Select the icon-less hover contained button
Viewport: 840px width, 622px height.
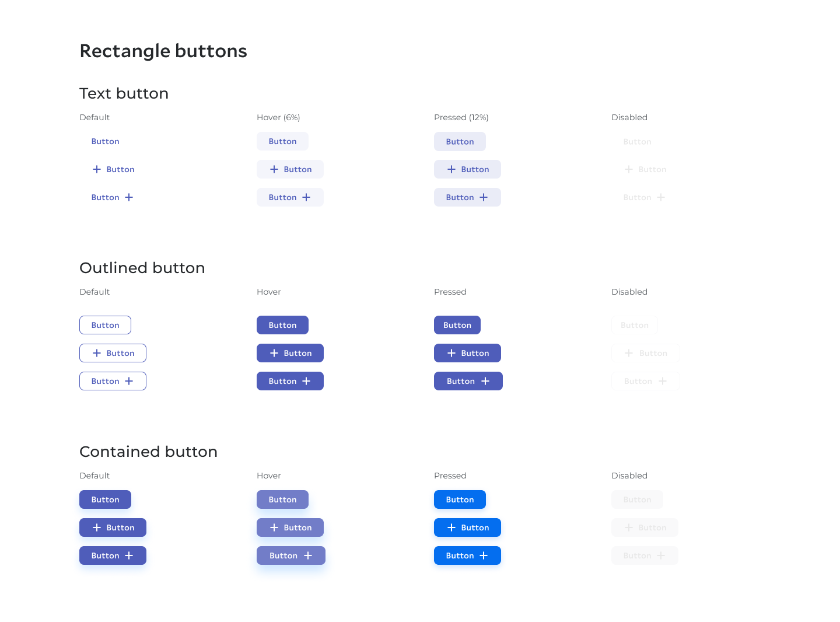pos(282,499)
